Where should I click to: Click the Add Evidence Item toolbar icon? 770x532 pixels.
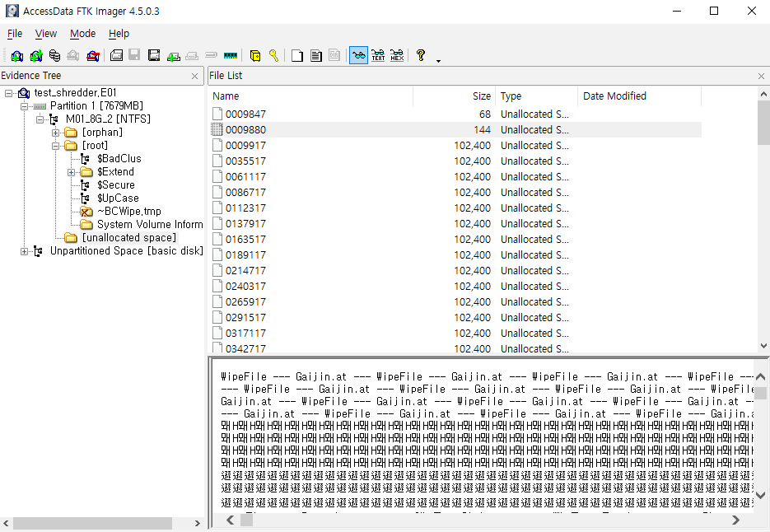pyautogui.click(x=17, y=55)
